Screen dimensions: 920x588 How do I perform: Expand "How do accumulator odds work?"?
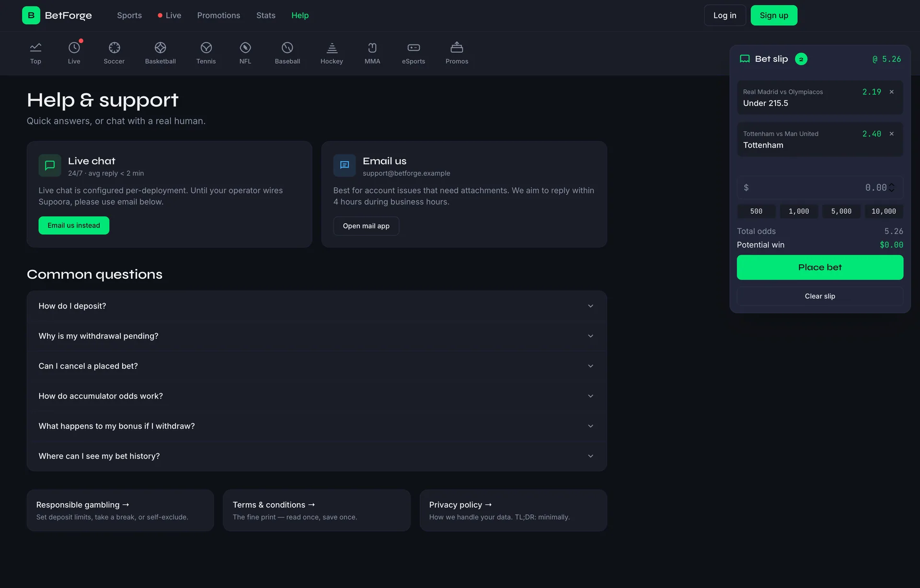click(x=317, y=396)
